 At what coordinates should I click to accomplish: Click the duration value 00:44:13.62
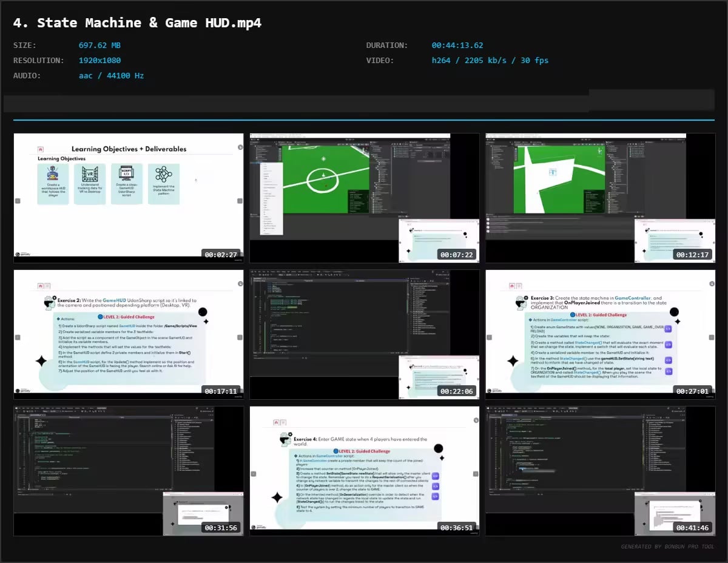pyautogui.click(x=457, y=46)
